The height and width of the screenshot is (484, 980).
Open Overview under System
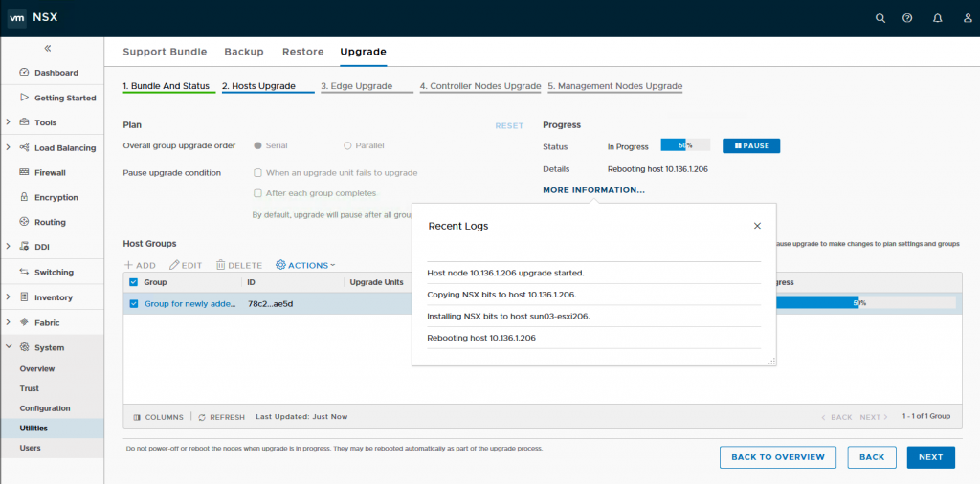click(37, 369)
